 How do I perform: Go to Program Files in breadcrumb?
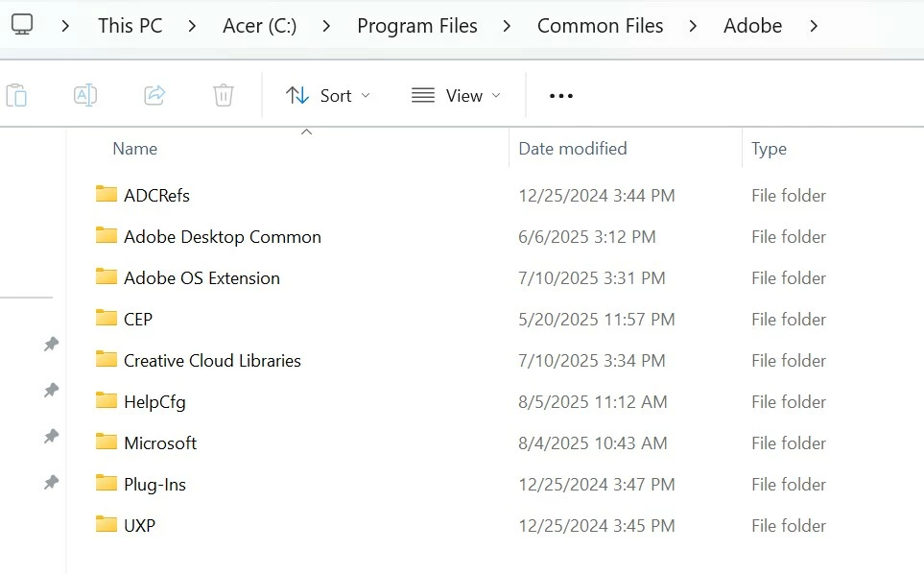pyautogui.click(x=416, y=26)
